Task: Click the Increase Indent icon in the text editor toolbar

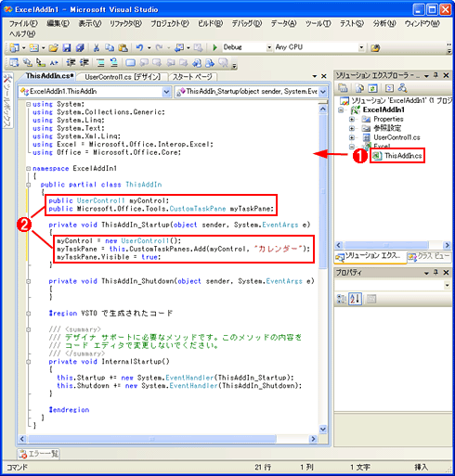Action: pyautogui.click(x=84, y=63)
